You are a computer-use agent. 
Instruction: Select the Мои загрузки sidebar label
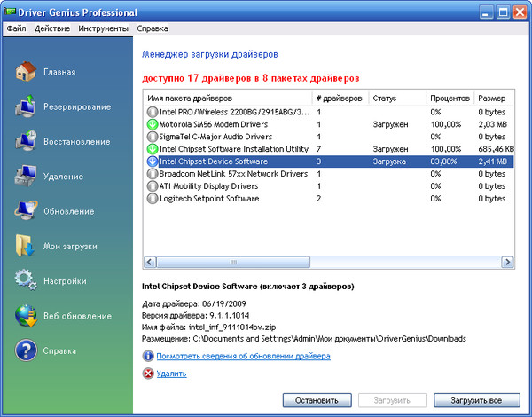tap(70, 246)
